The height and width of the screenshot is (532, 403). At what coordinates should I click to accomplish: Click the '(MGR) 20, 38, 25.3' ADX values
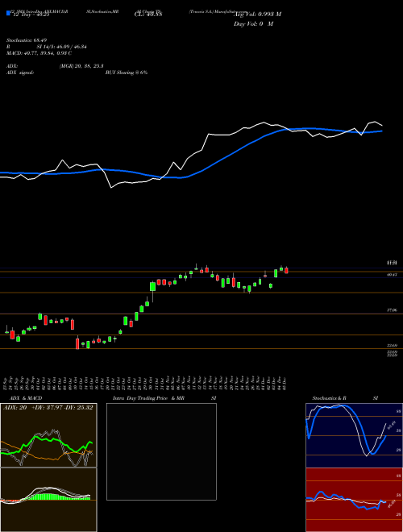coord(81,66)
